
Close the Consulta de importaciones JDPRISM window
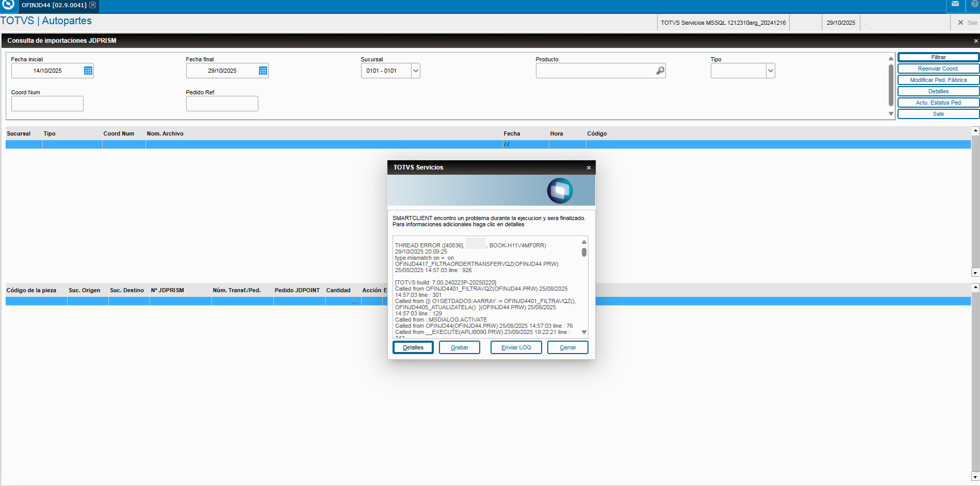976,41
